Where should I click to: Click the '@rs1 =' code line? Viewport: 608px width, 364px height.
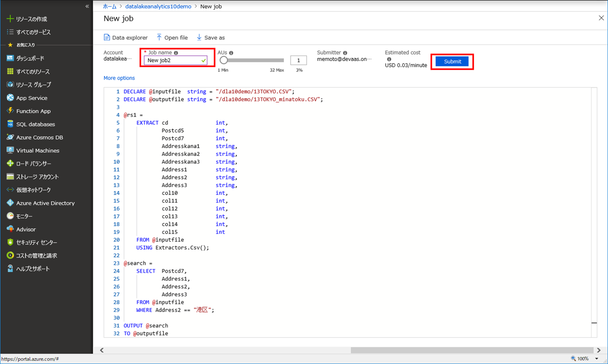tap(133, 115)
